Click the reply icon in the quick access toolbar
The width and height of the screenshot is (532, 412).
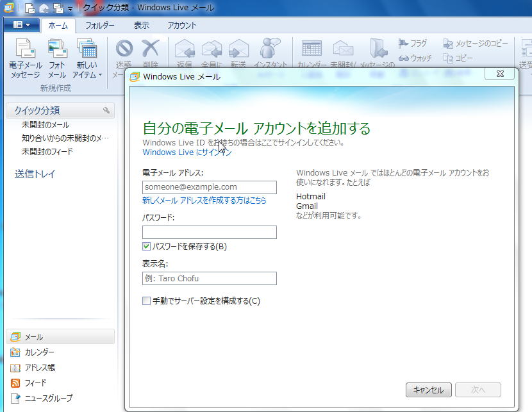(x=44, y=8)
